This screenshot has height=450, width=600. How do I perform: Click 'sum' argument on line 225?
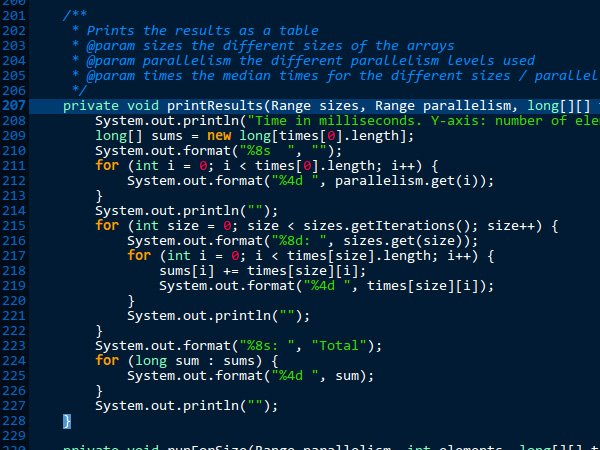coord(347,376)
